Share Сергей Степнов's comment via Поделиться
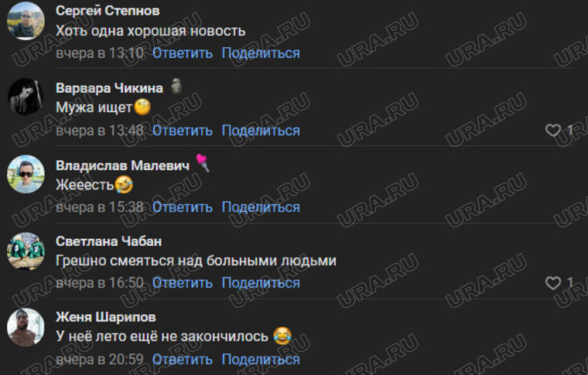This screenshot has height=375, width=588. click(261, 53)
